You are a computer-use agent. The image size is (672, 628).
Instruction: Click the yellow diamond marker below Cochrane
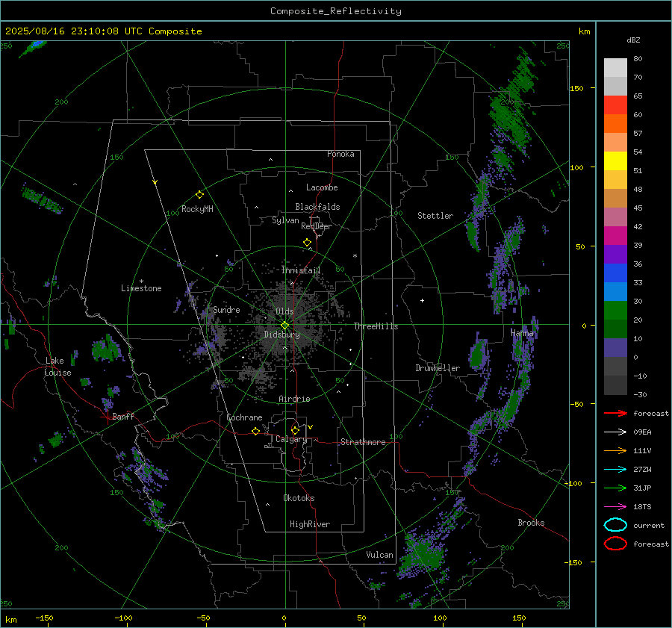[255, 431]
